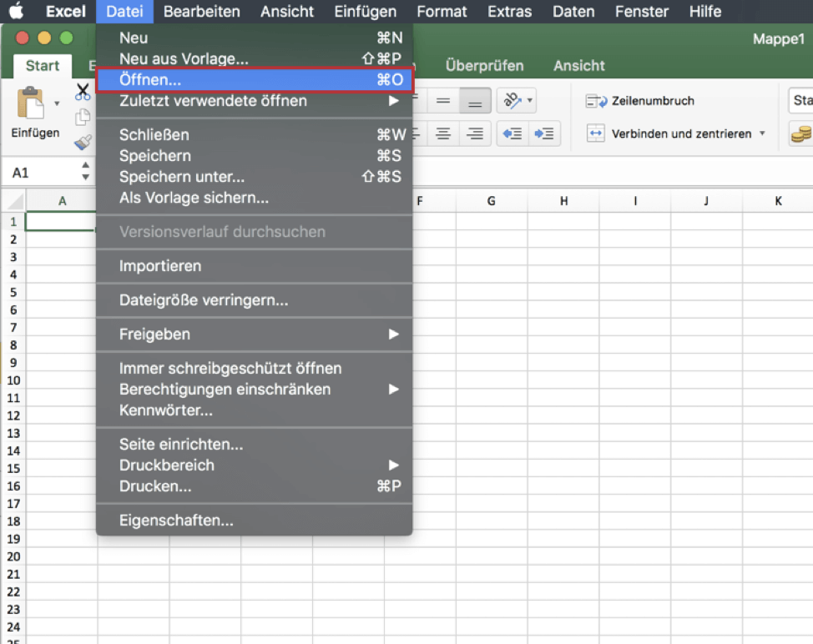The image size is (813, 644).
Task: Choose Neu from the Datei menu
Action: (254, 38)
